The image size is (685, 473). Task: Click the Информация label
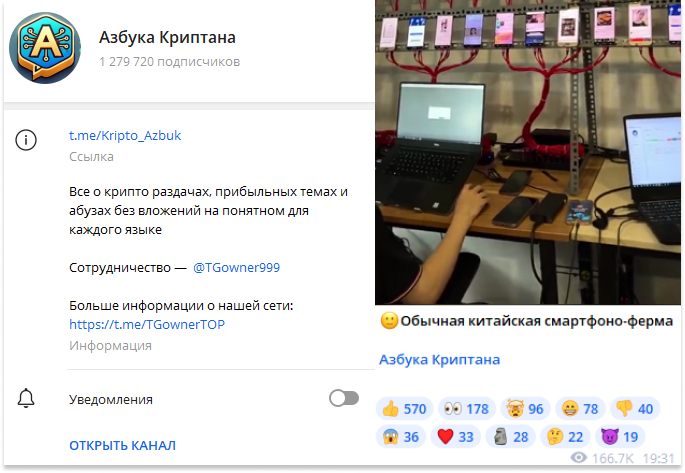click(111, 346)
